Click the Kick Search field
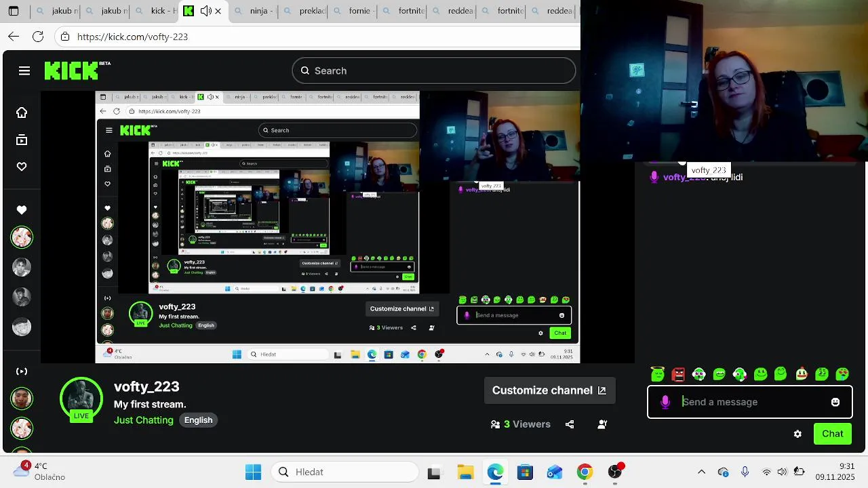Screen dimensions: 868x488 (x=434, y=70)
